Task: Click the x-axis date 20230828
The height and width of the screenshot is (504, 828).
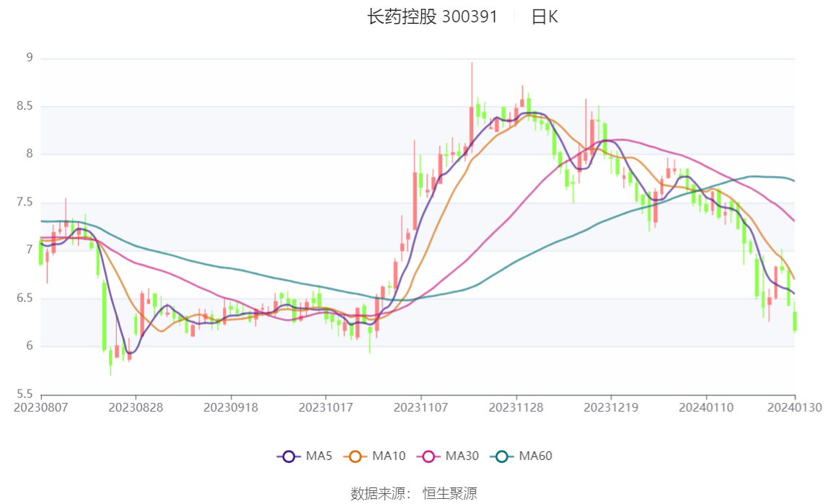Action: (136, 408)
